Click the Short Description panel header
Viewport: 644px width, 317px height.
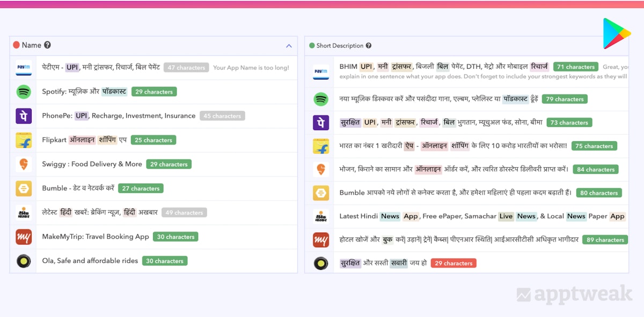(340, 46)
